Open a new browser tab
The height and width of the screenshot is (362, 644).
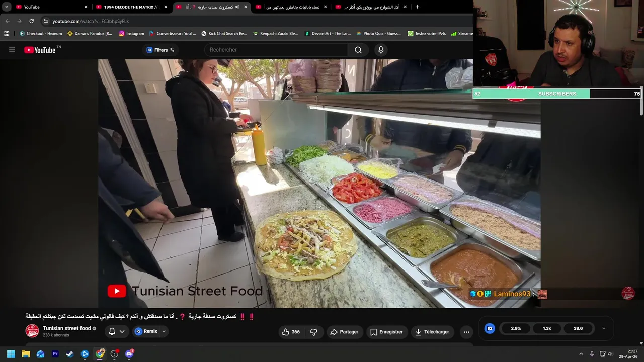tap(417, 7)
